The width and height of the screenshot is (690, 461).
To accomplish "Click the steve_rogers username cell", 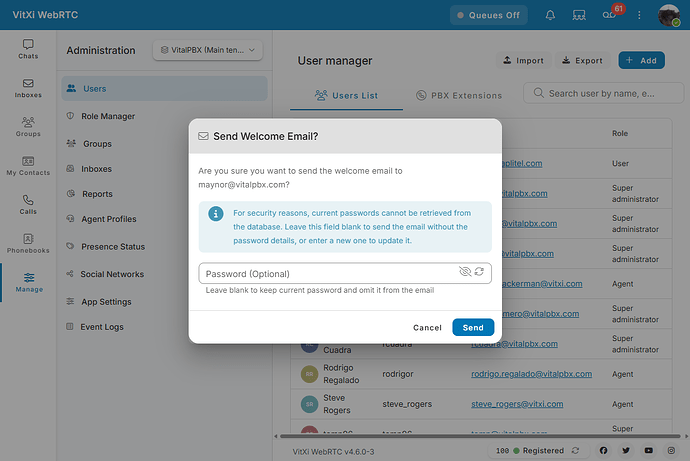I will (x=407, y=404).
